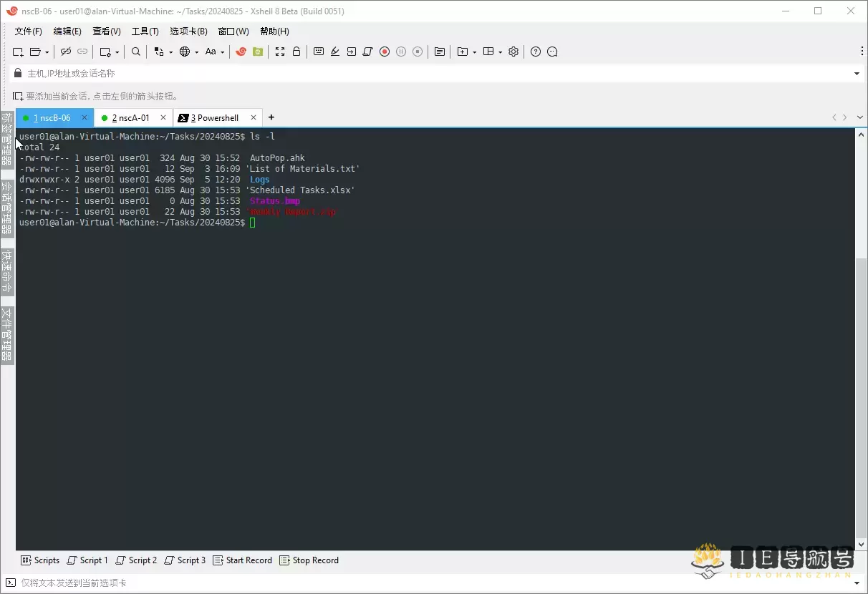Click the red record toolbar button

pyautogui.click(x=385, y=52)
